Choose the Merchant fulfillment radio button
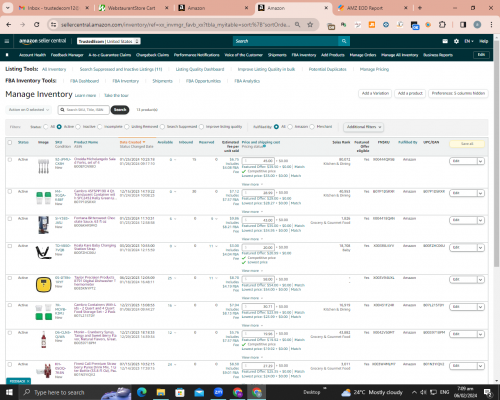 coord(312,127)
